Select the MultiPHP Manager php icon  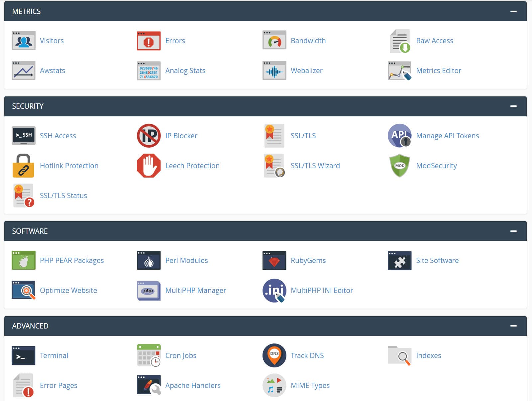click(149, 290)
